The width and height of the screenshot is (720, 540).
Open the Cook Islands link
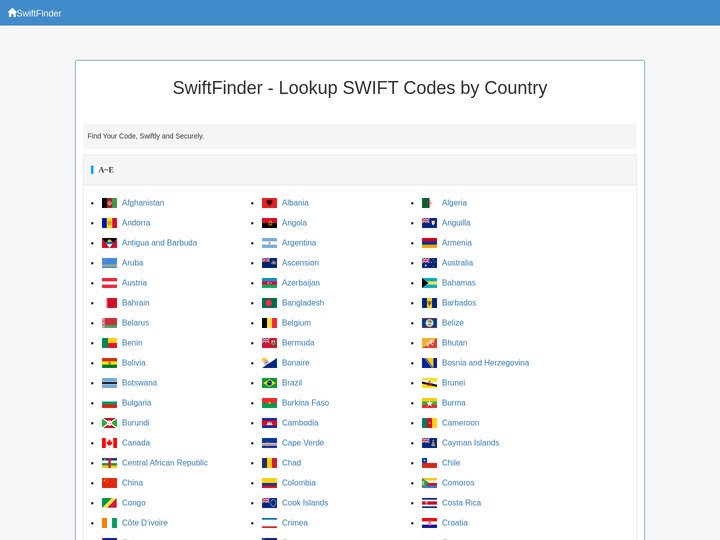[305, 503]
